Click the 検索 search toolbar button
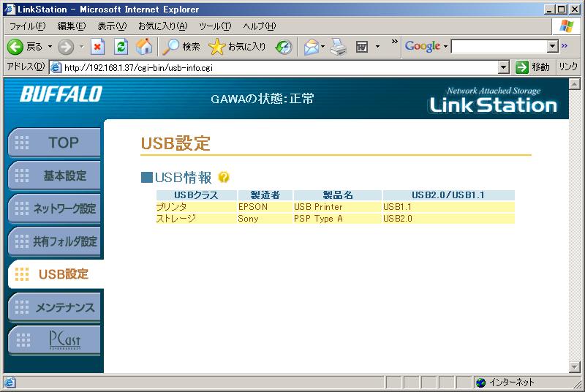Screen dimensions: 585x392 (181, 47)
